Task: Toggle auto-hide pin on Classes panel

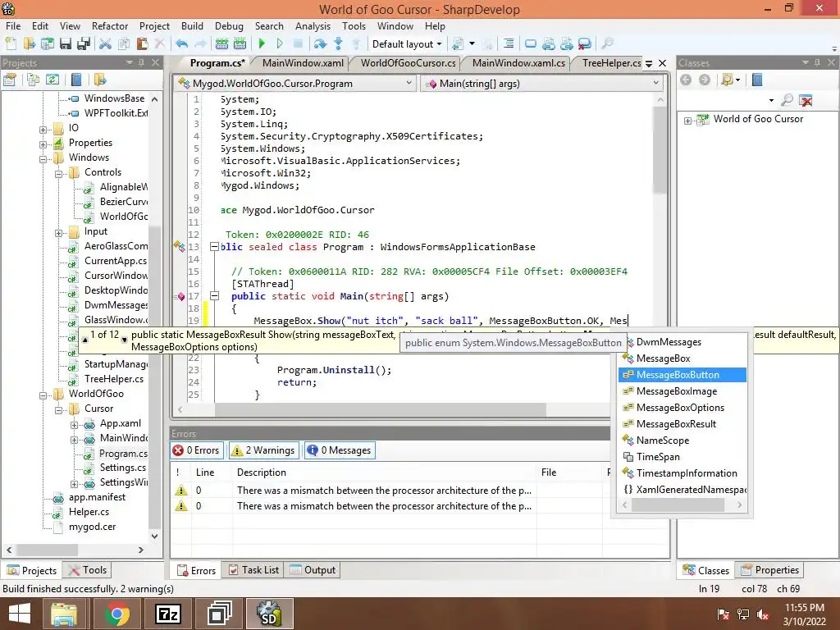Action: [x=817, y=62]
